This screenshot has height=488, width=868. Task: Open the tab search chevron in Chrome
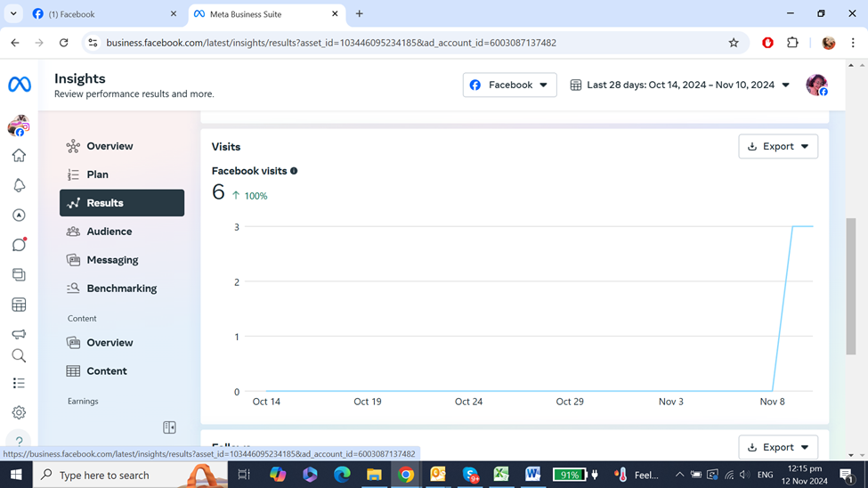[13, 14]
